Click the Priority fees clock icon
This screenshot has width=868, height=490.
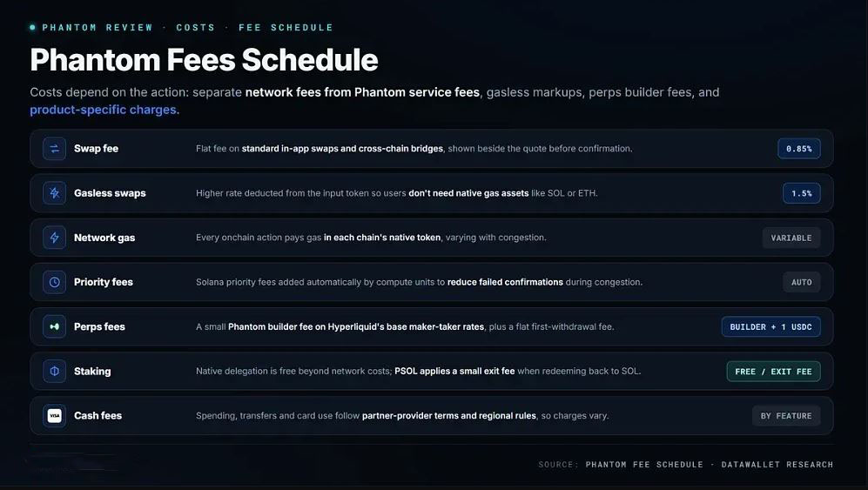pos(54,282)
